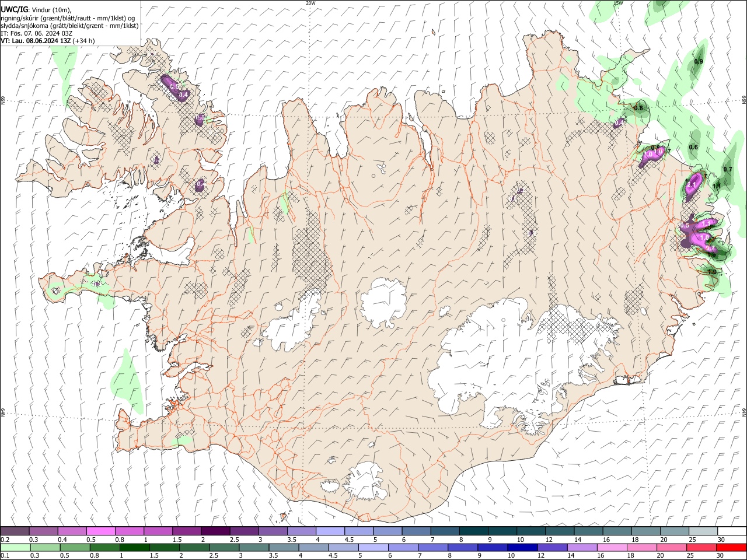Click the UWC/IG title in the header box
The width and height of the screenshot is (747, 560).
(14, 10)
